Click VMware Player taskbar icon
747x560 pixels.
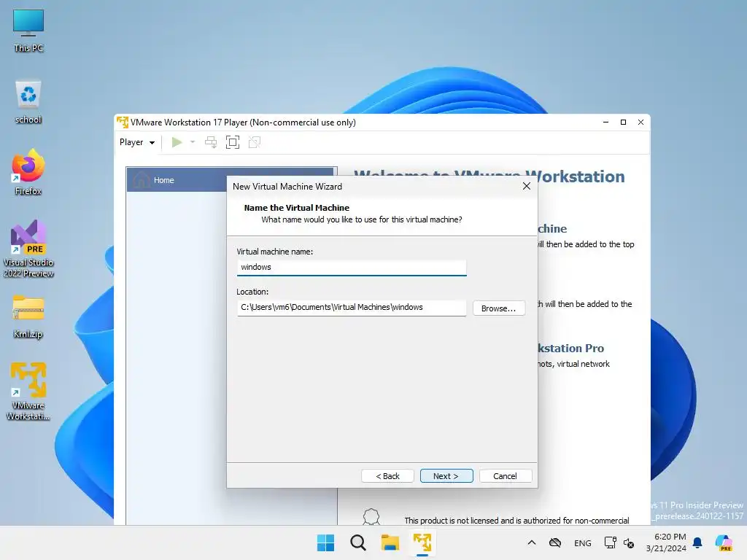tap(422, 542)
